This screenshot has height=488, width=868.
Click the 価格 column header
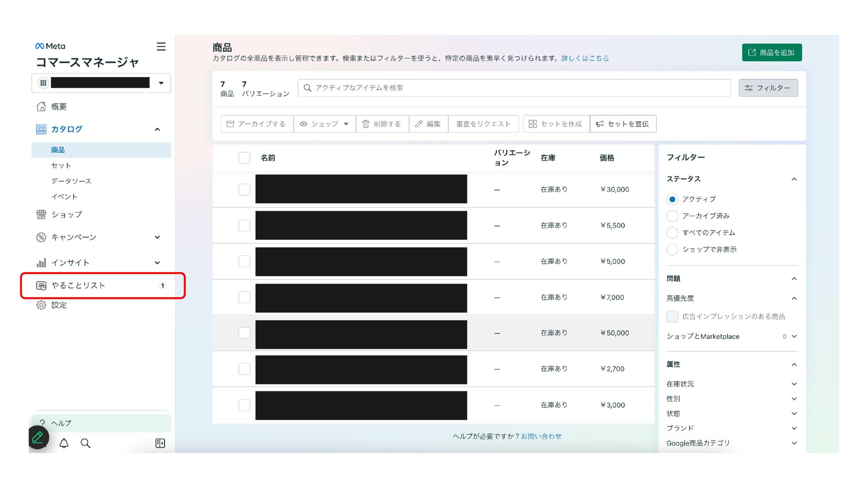point(607,158)
